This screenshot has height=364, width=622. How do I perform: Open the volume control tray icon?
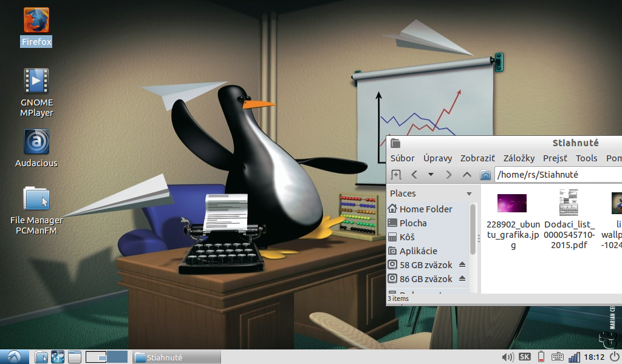507,357
